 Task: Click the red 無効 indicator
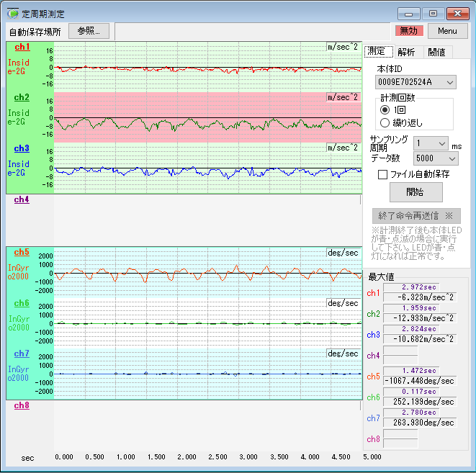point(409,31)
